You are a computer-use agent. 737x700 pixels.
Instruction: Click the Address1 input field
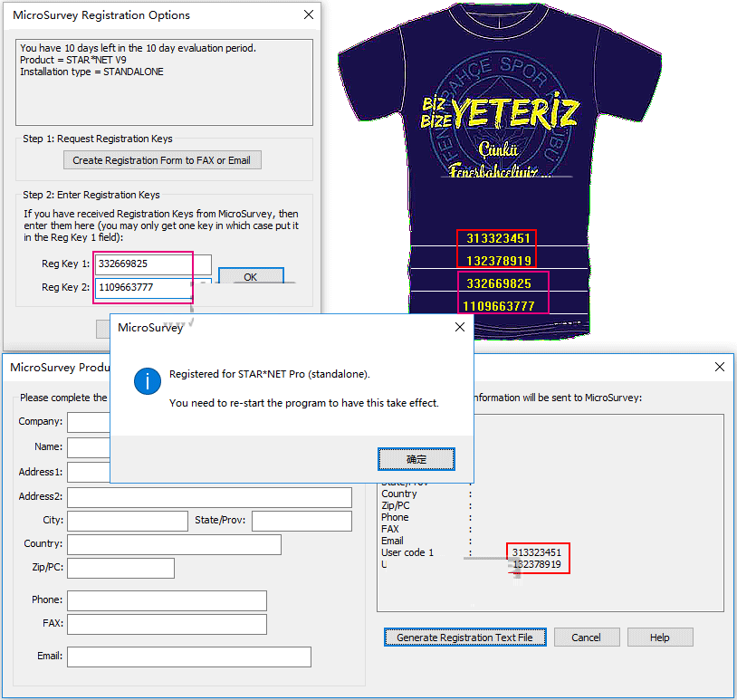[x=89, y=473]
